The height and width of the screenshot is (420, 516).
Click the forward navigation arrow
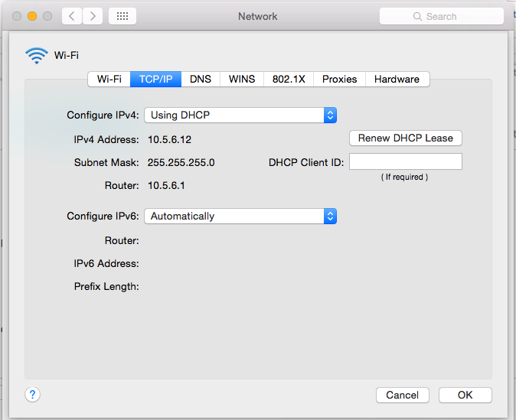(x=92, y=16)
